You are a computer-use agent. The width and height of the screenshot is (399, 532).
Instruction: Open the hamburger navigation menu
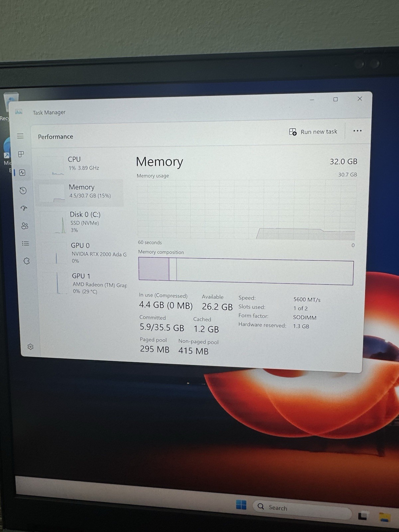[x=20, y=136]
